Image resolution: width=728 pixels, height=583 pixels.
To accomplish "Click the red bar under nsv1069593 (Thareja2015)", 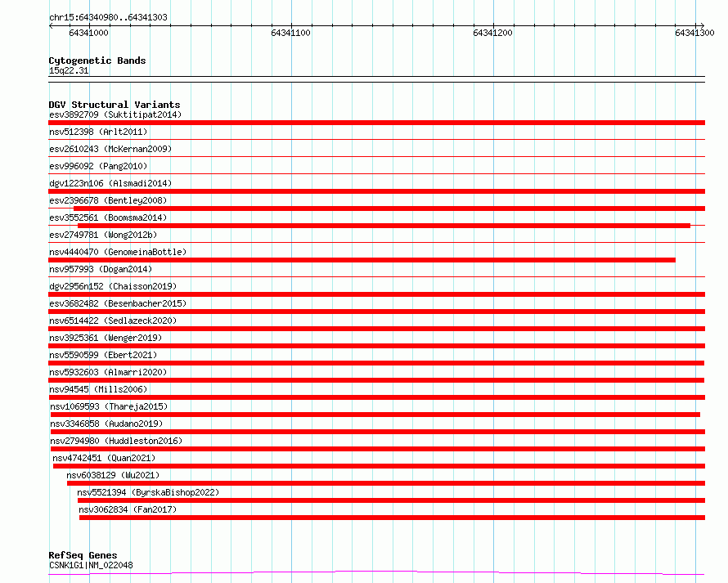I will 375,415.
